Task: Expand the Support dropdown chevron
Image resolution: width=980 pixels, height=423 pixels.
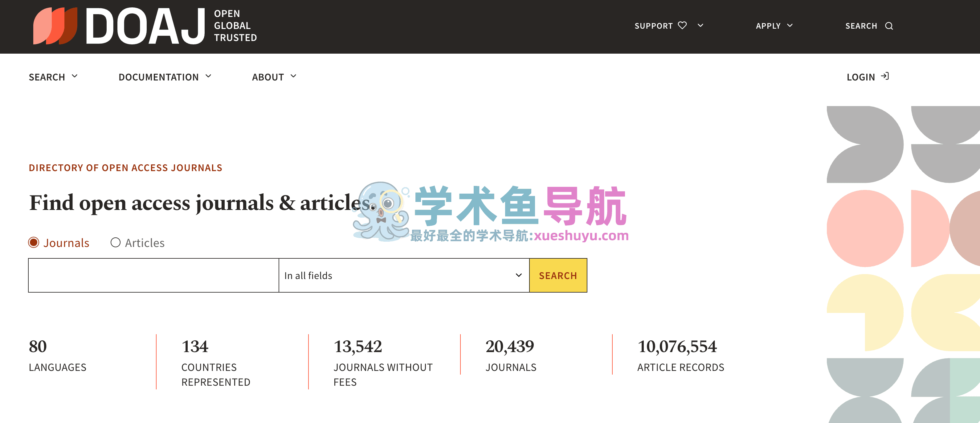Action: 700,26
